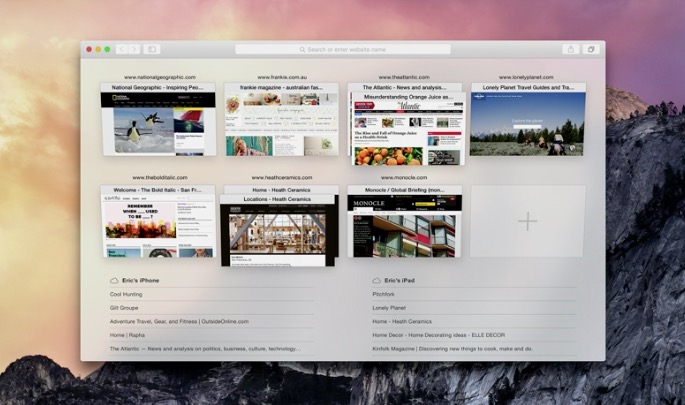Click the iCloud icon beside Eric's iPad
This screenshot has height=405, width=685.
377,280
